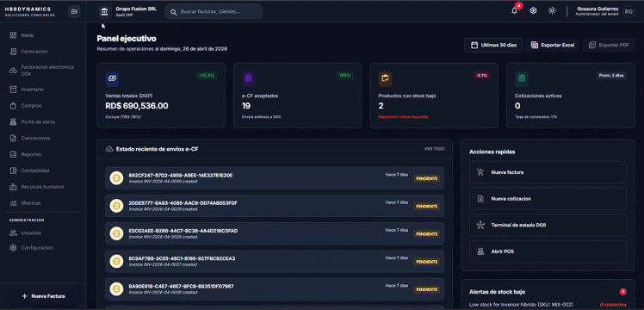Click the Terminal de estado DGII icon
Screen dimensions: 644x310
(x=480, y=225)
